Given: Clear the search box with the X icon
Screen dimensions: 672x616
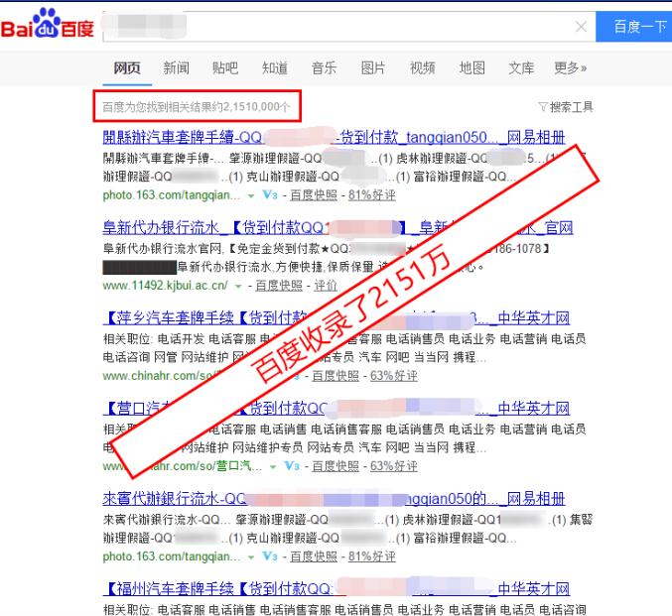Looking at the screenshot, I should 581,27.
